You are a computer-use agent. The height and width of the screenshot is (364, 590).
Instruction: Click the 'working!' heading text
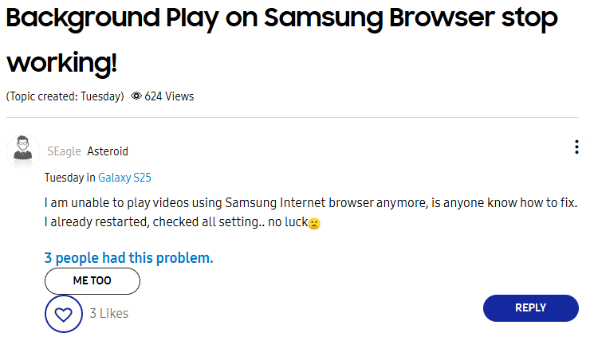(x=61, y=63)
